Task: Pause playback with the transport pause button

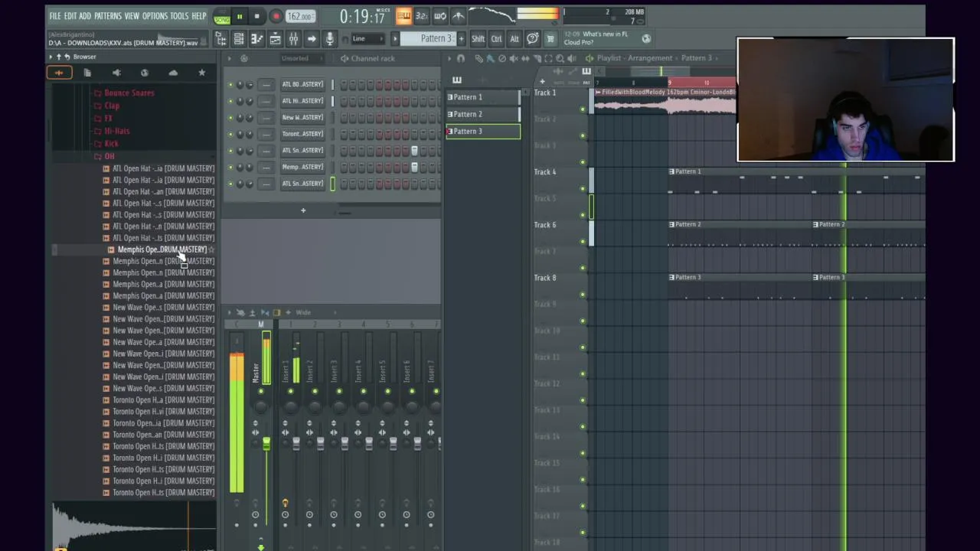Action: (240, 16)
